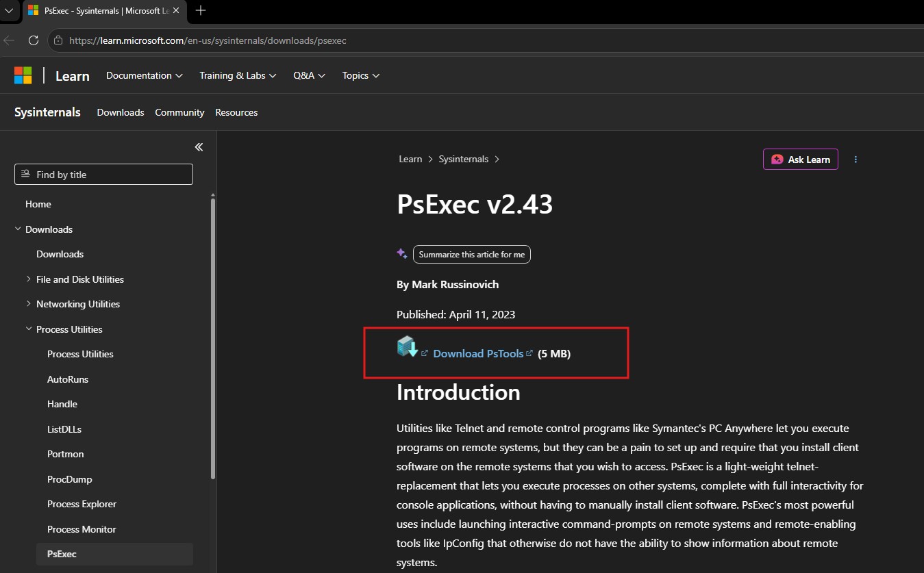
Task: Click the PsTools download package icon
Action: pyautogui.click(x=408, y=346)
